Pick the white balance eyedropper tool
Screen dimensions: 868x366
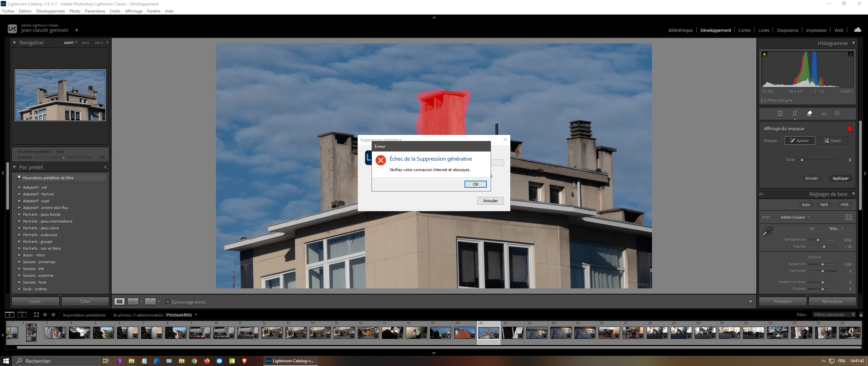[767, 231]
